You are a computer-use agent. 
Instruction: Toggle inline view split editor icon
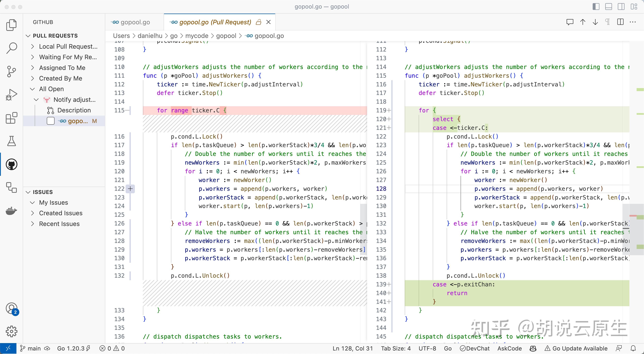click(x=620, y=22)
